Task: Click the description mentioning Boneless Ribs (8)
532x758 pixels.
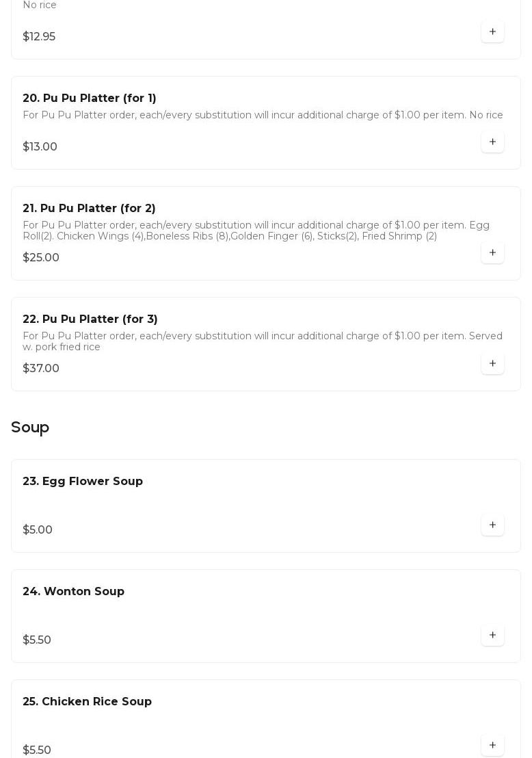Action: (256, 231)
